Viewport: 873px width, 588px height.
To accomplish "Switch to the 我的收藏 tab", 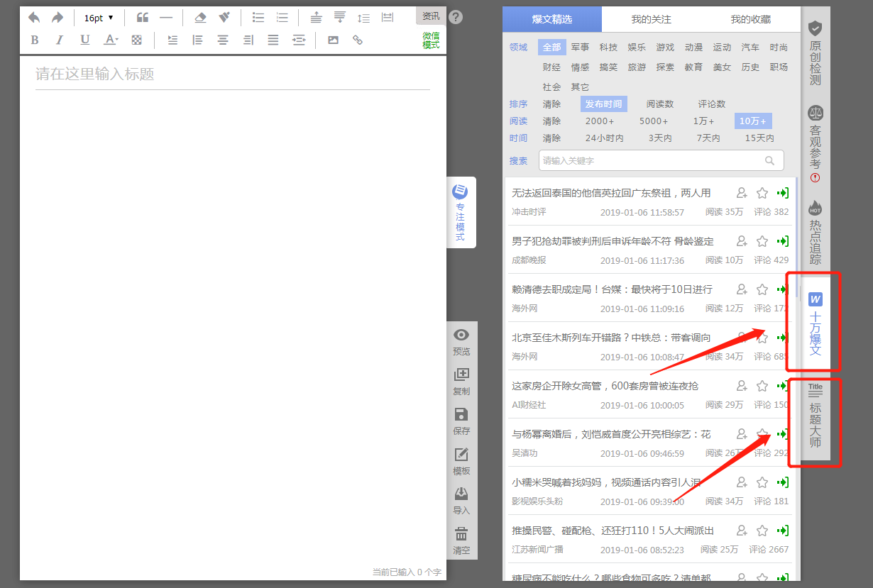I will coord(750,19).
